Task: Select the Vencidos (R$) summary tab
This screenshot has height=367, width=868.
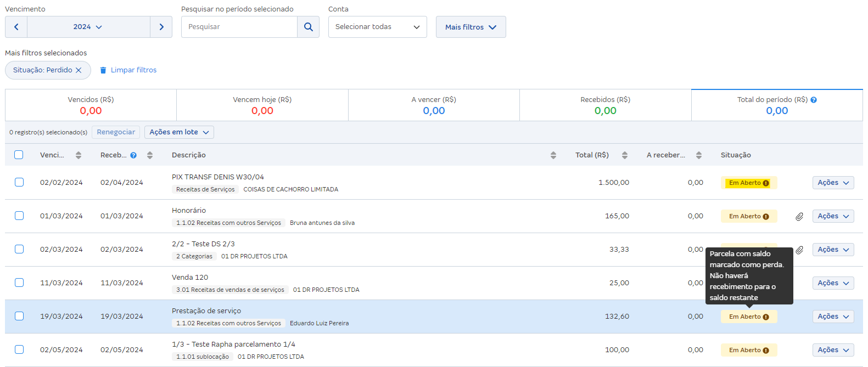Action: click(91, 105)
